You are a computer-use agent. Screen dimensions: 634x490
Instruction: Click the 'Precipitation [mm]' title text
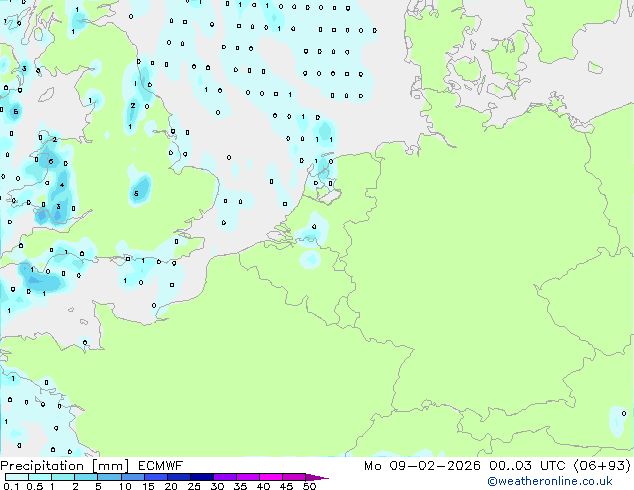click(65, 466)
